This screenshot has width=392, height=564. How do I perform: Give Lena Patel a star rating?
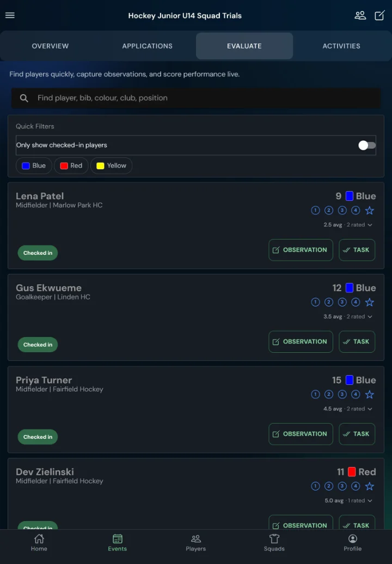click(369, 211)
